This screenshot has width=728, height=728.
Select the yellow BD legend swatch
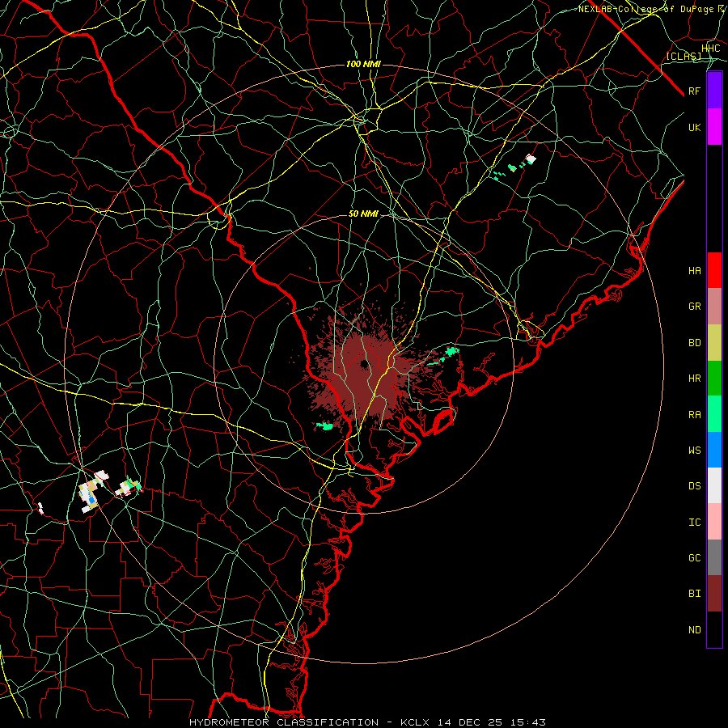coord(714,342)
